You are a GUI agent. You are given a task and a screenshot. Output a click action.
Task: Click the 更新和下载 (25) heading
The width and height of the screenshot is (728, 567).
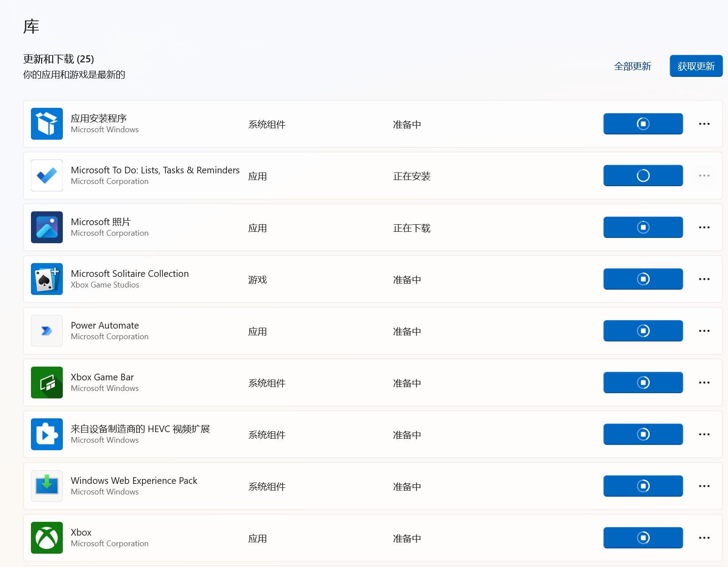(x=58, y=59)
